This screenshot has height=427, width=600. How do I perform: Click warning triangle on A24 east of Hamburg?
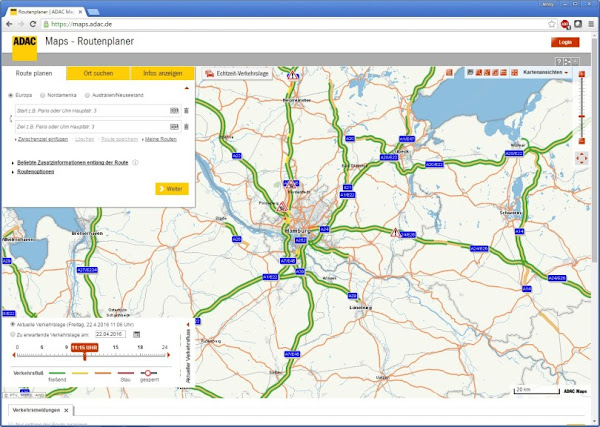[395, 233]
